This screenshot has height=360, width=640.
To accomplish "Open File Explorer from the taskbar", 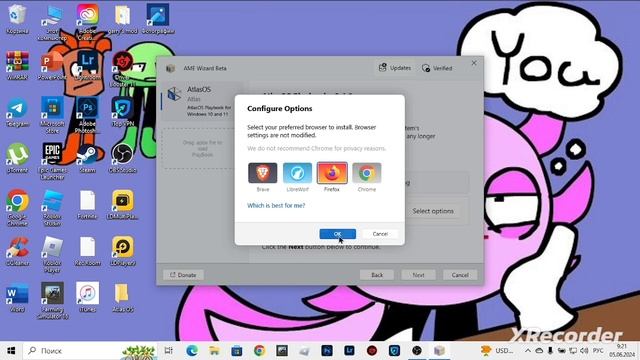I will point(214,351).
